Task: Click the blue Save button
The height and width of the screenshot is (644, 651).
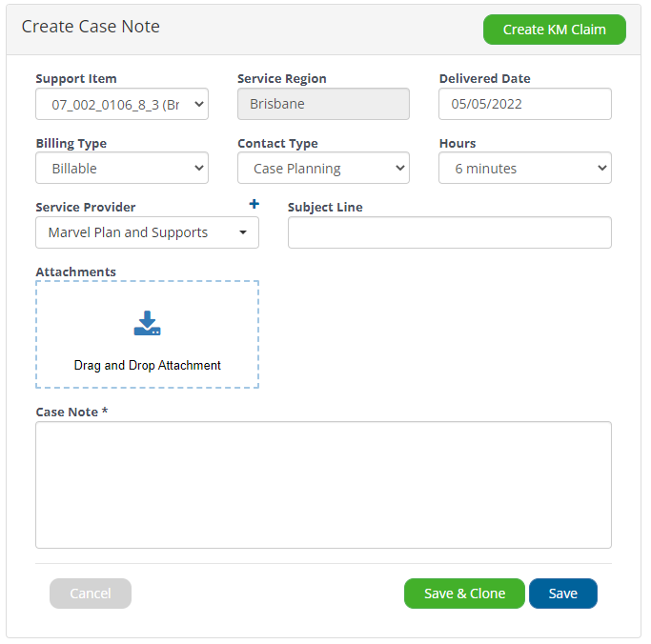Action: (x=563, y=594)
